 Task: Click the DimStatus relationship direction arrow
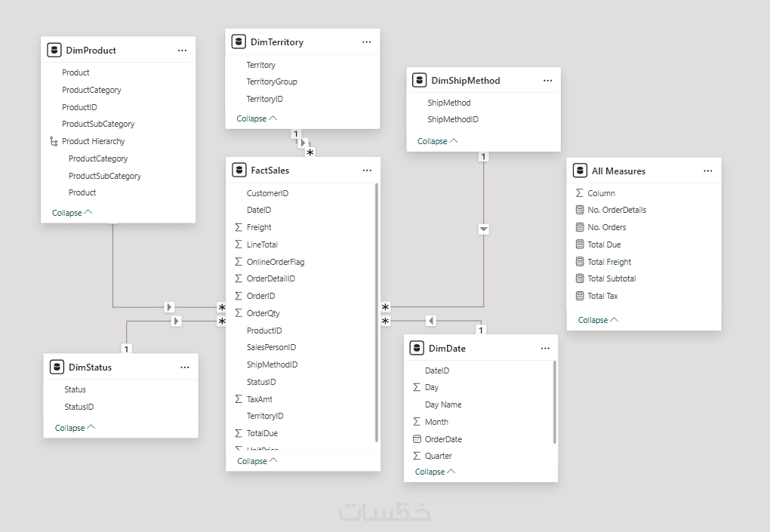point(176,321)
